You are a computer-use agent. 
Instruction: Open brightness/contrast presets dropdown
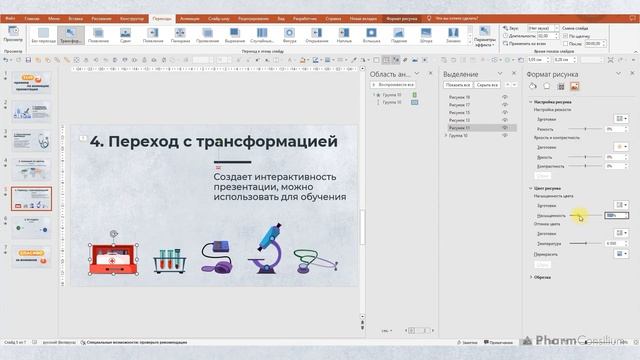(x=621, y=147)
